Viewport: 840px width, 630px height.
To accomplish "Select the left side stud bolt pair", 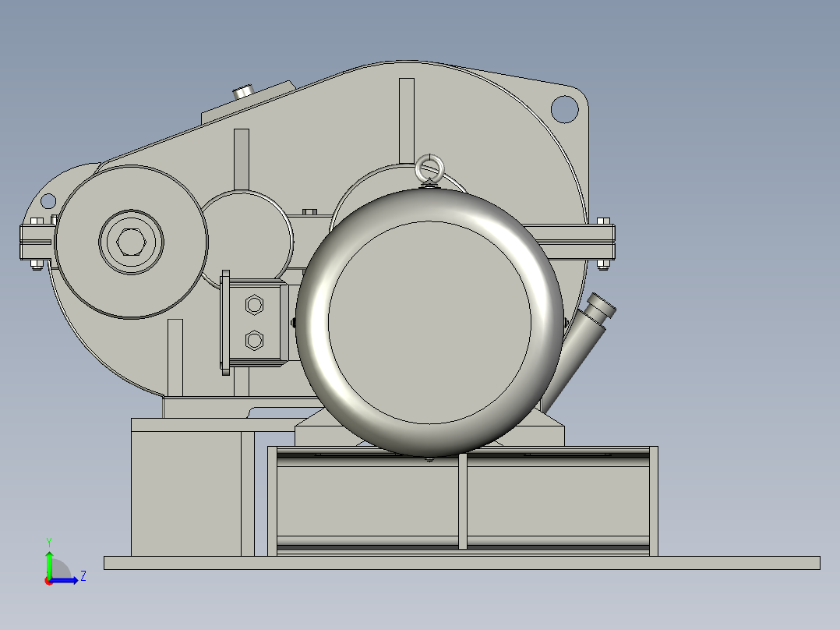I will [37, 242].
